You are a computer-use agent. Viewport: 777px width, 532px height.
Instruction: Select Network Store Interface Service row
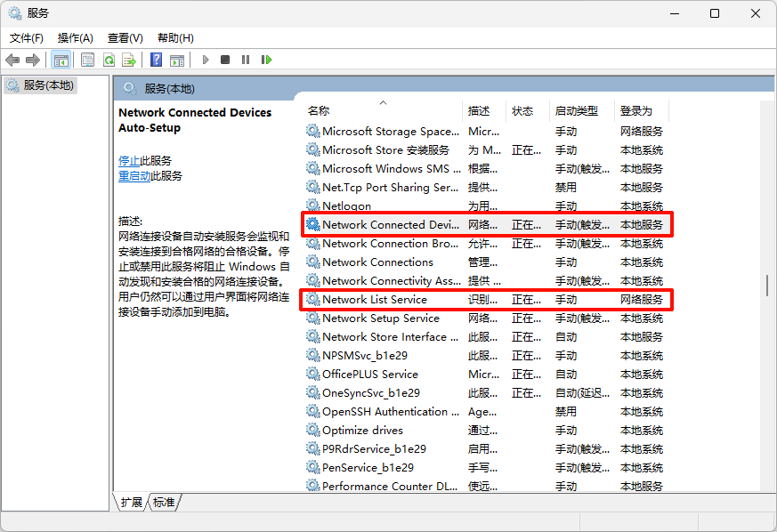[x=487, y=336]
